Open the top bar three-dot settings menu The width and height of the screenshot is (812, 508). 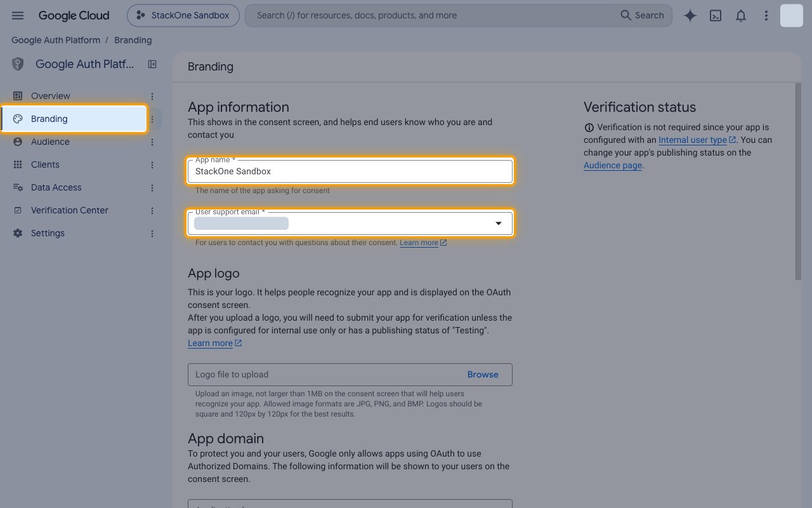click(x=766, y=15)
